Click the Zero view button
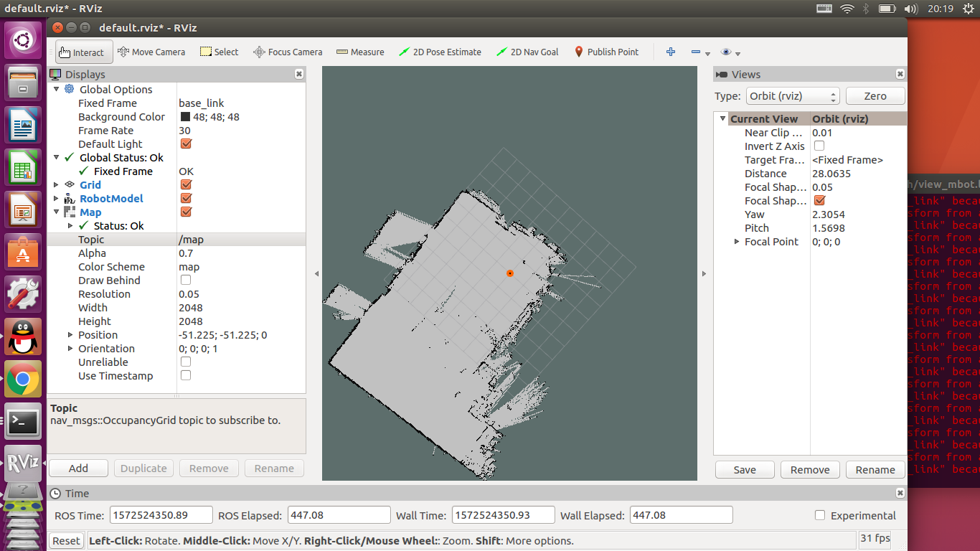 [x=875, y=96]
